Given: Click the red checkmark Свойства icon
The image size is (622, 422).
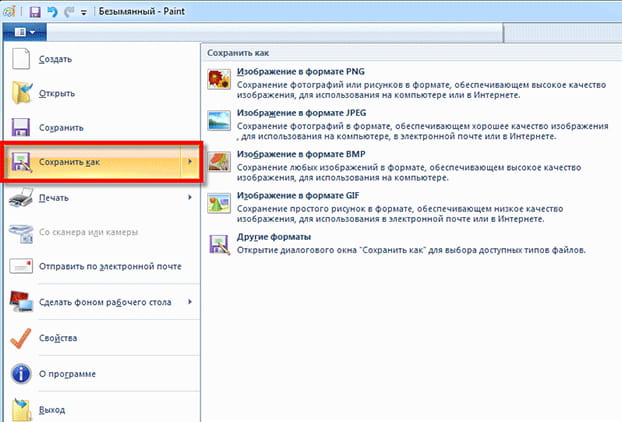Looking at the screenshot, I should point(21,339).
